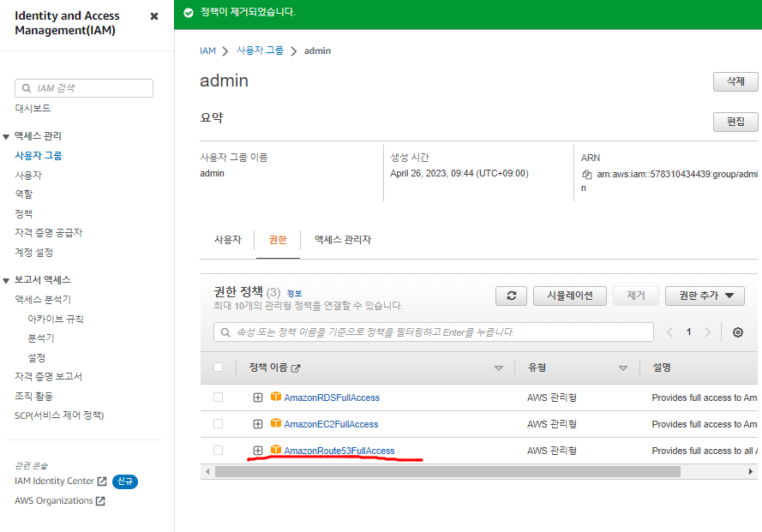Image resolution: width=762 pixels, height=532 pixels.
Task: Open 역할 in sidebar
Action: (x=24, y=194)
